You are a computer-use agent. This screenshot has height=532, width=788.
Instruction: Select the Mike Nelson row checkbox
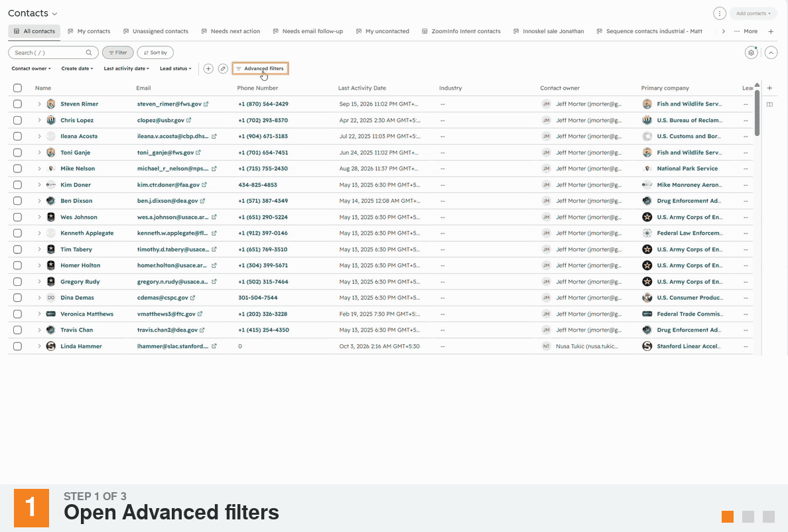click(18, 168)
